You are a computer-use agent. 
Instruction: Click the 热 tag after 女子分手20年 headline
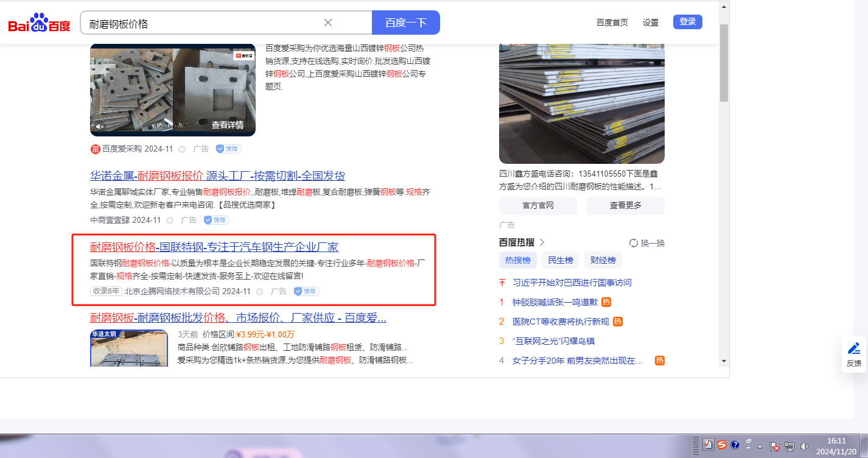click(x=659, y=361)
